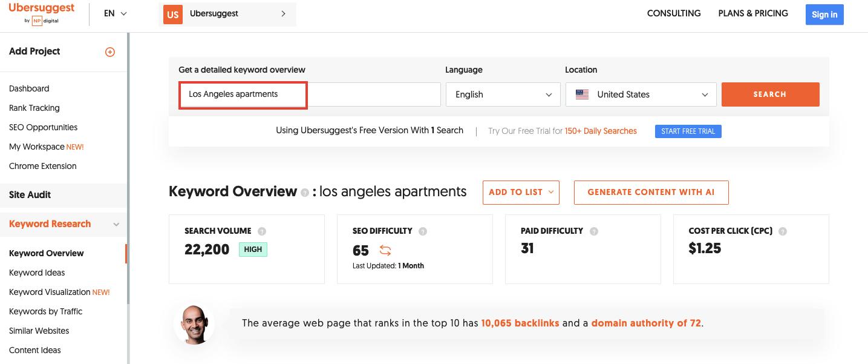Image resolution: width=868 pixels, height=364 pixels.
Task: Click the Add Project heading
Action: click(x=34, y=51)
